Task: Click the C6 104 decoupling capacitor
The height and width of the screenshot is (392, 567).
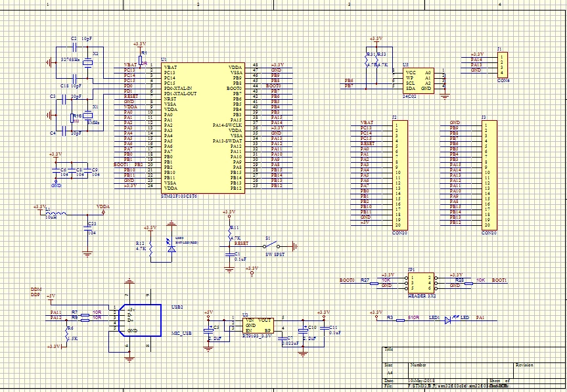Action: [x=55, y=171]
